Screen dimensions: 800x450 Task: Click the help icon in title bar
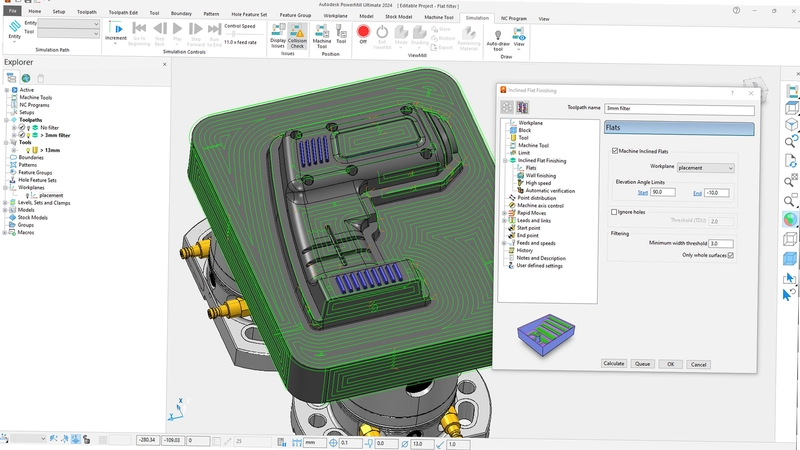point(736,10)
